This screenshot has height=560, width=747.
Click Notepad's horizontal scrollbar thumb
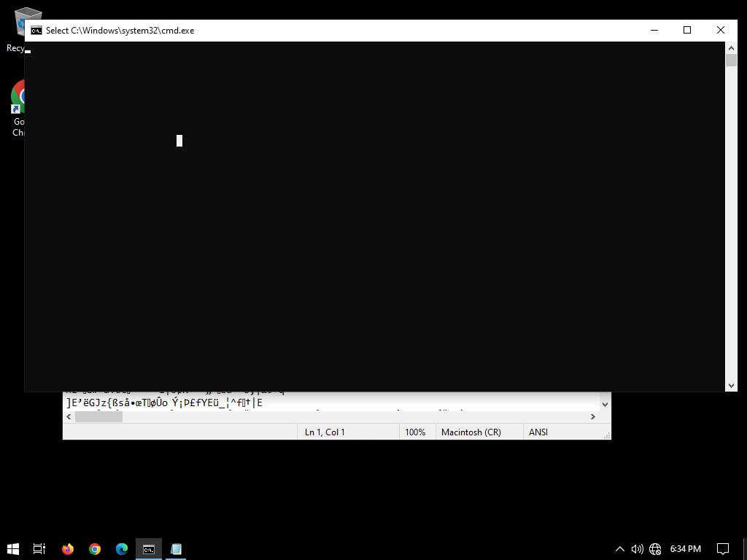point(98,417)
